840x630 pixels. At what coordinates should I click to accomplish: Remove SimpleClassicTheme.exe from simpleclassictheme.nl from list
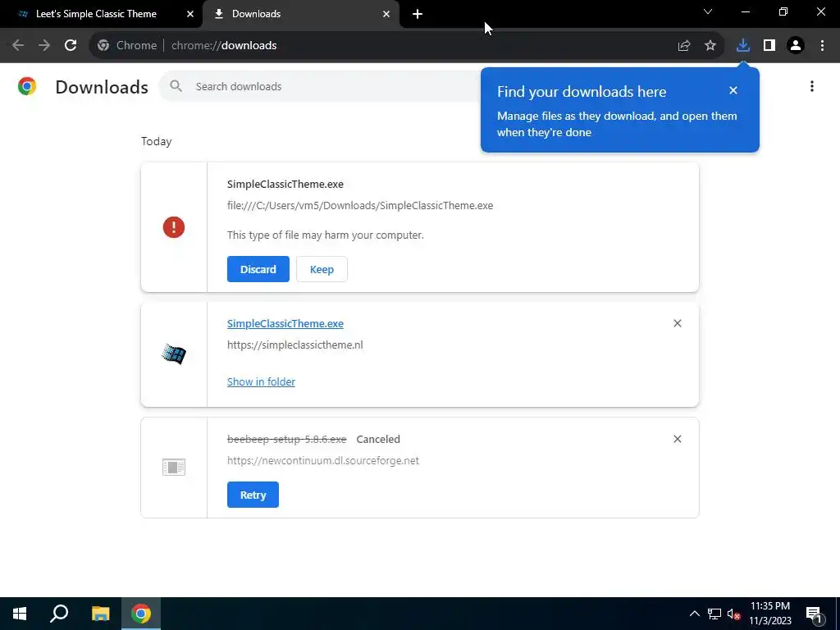[677, 323]
